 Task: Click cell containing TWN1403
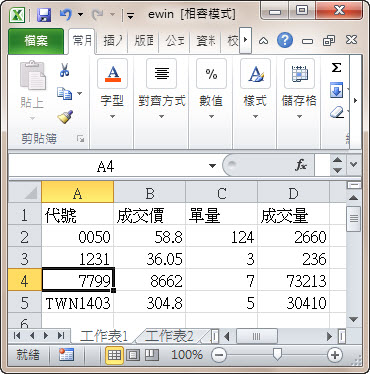click(x=78, y=302)
